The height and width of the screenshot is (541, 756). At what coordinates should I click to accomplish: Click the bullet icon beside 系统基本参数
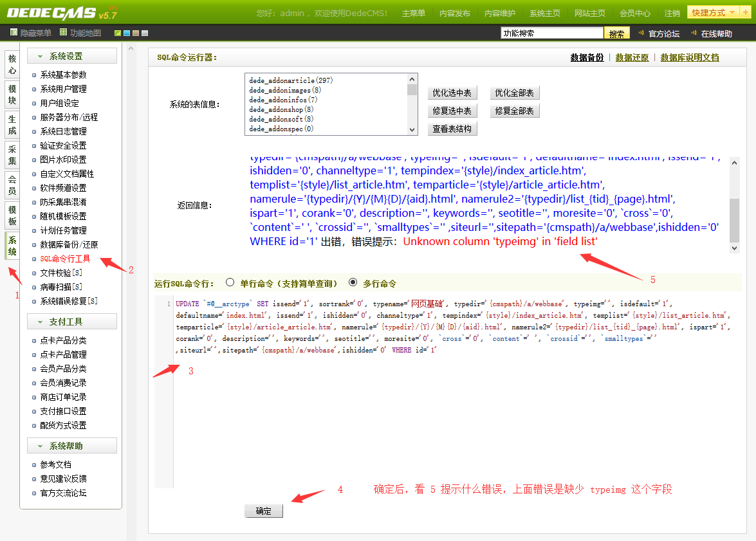(x=34, y=75)
